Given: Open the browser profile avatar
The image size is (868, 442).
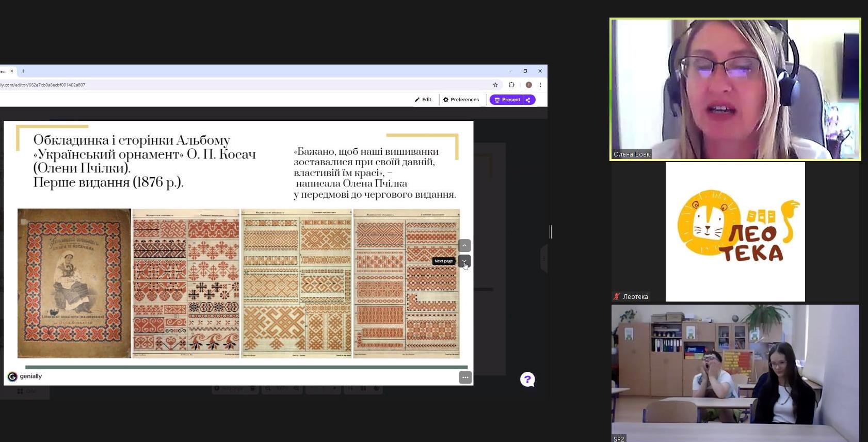Looking at the screenshot, I should [x=528, y=85].
